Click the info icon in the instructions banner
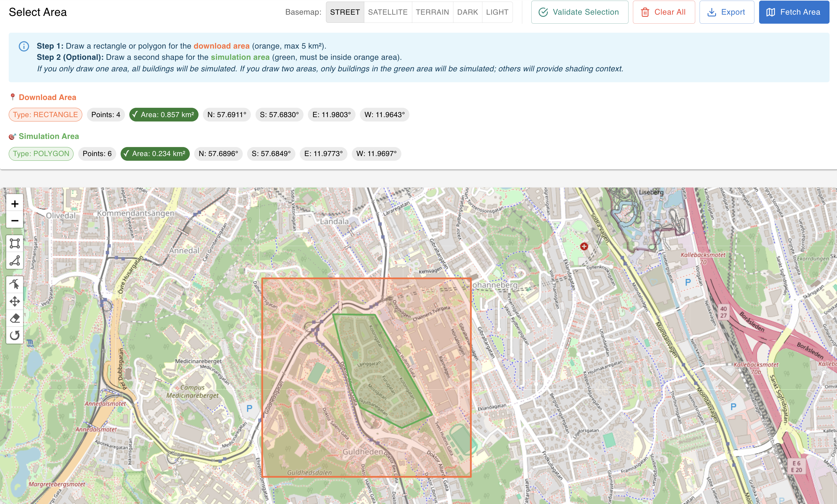837x504 pixels. point(23,46)
